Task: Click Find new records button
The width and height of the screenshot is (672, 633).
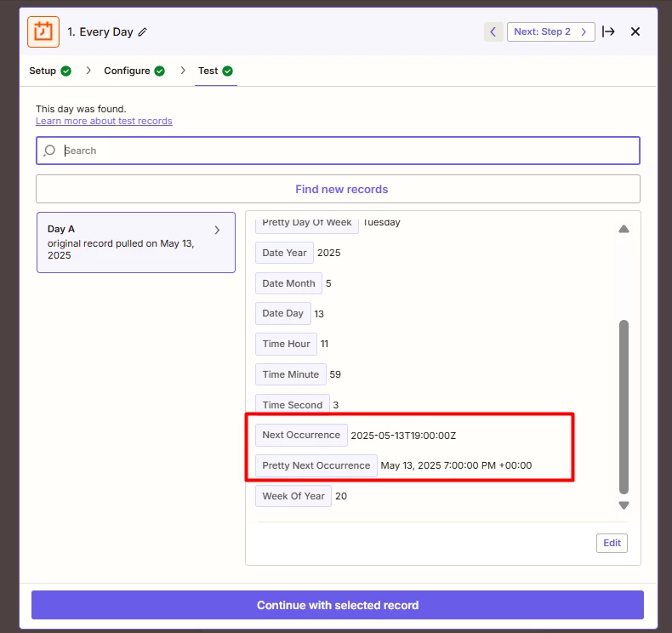Action: (338, 189)
